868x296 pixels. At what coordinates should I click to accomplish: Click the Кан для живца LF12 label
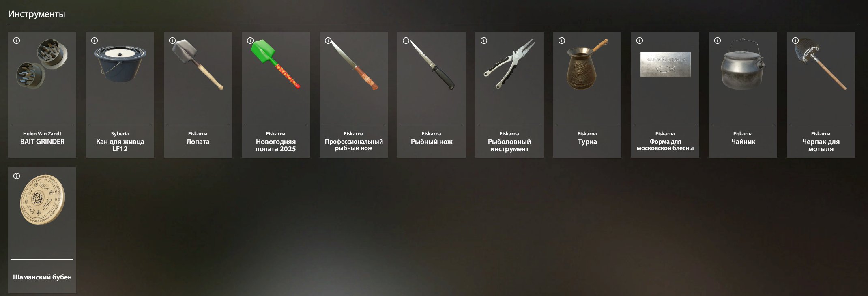pos(120,145)
